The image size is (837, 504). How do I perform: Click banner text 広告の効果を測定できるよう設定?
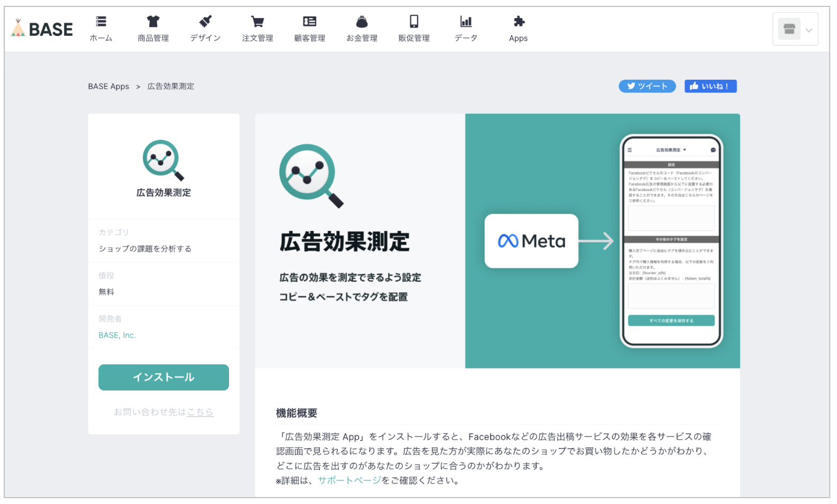point(350,278)
